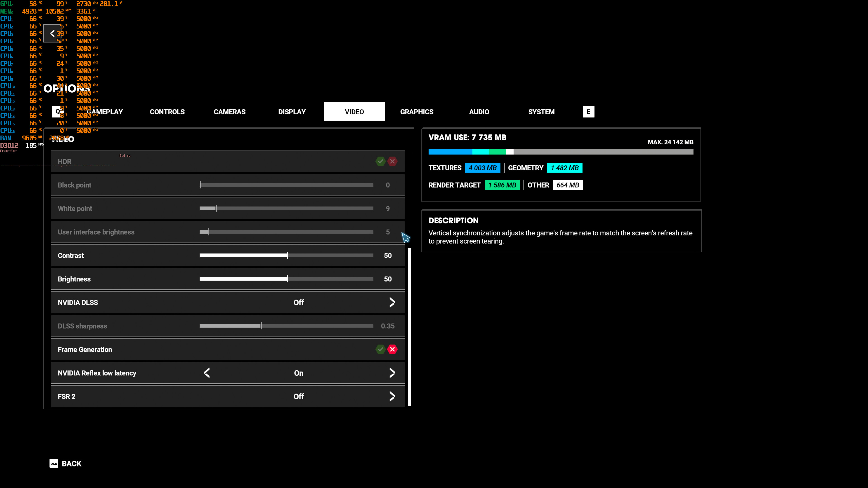Turn HDR on via the green checkmark
This screenshot has height=488, width=868.
[x=380, y=161]
